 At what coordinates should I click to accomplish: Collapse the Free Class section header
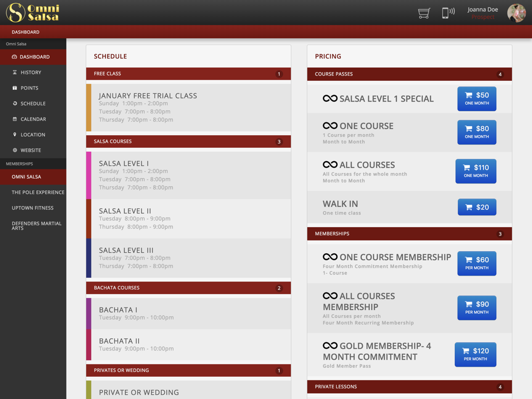pos(188,73)
